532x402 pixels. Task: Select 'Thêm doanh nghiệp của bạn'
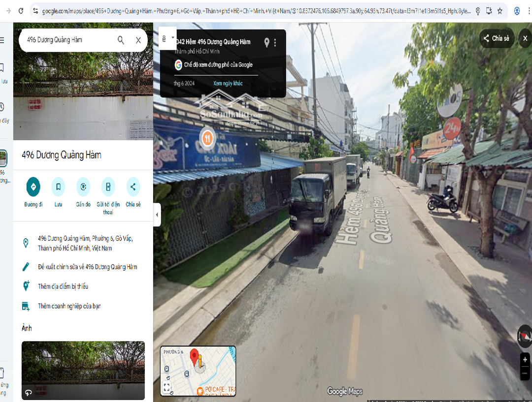coord(69,306)
